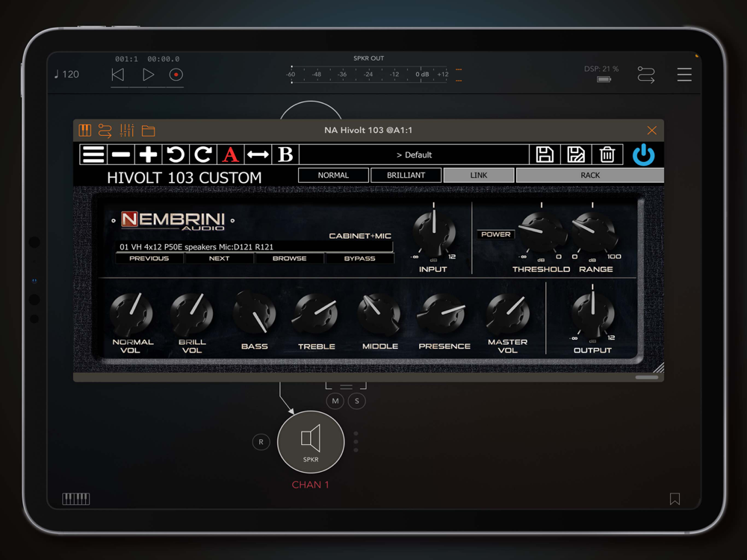Click the MASTER VOL knob
747x560 pixels.
pyautogui.click(x=507, y=314)
